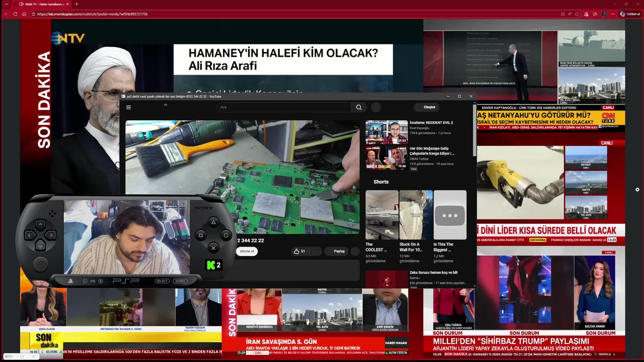
Task: Open the Edge tab actions dropdown
Action: point(6,4)
